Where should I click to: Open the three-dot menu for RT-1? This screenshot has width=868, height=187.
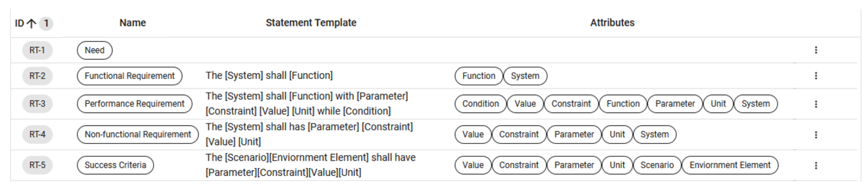tap(816, 50)
